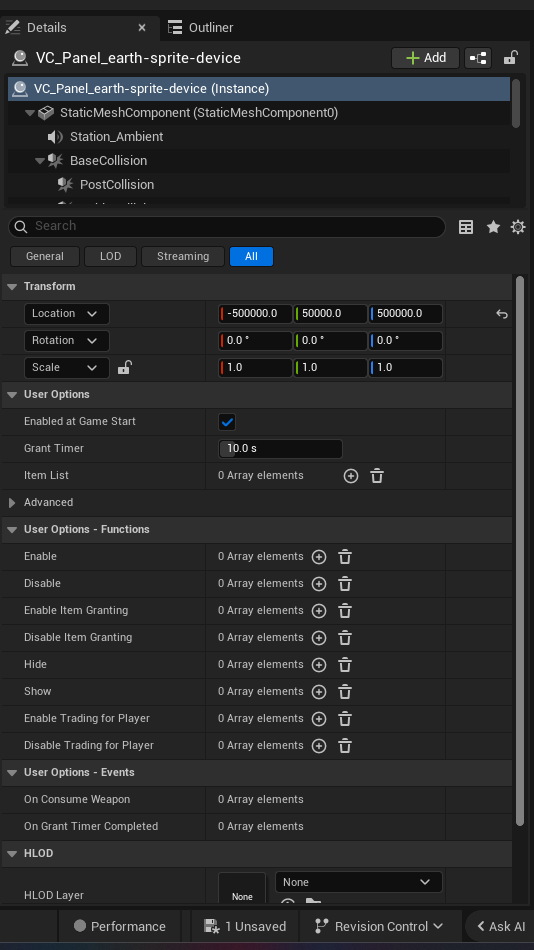This screenshot has height=950, width=534.
Task: Open the Location type dropdown
Action: pos(67,313)
